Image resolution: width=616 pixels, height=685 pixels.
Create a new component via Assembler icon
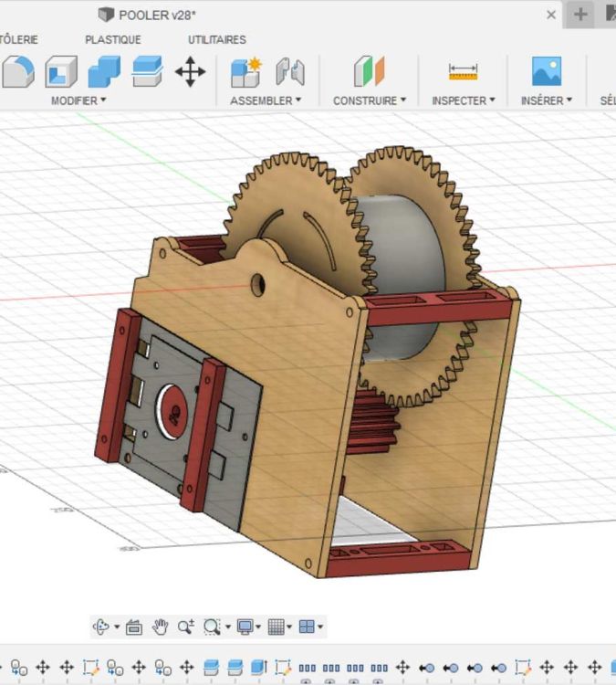pyautogui.click(x=245, y=71)
